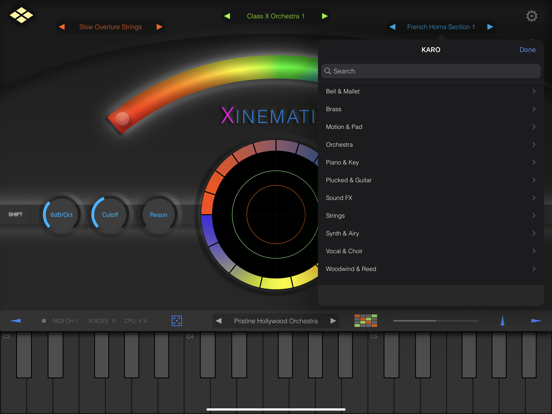Screen dimensions: 552x414
Task: Click the KARO browser title
Action: [x=431, y=50]
